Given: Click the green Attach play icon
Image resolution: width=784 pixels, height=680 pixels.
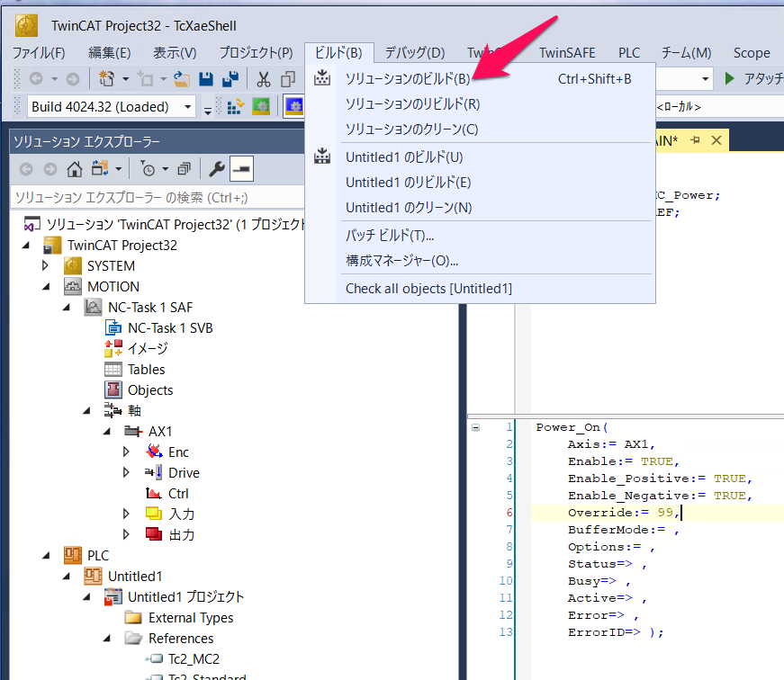Looking at the screenshot, I should tap(729, 78).
